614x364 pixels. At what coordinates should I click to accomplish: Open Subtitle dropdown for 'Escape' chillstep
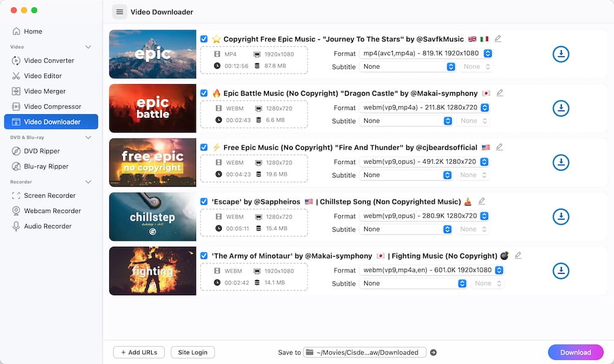pyautogui.click(x=405, y=230)
